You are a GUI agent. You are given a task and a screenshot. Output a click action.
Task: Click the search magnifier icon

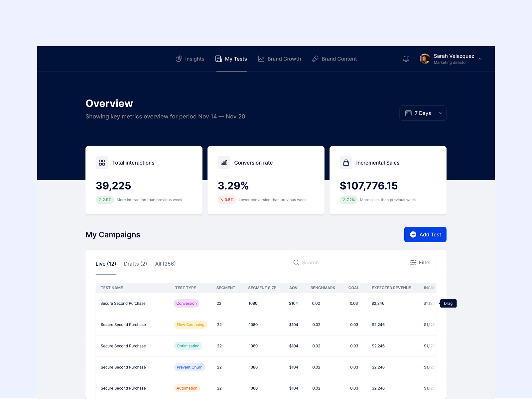296,262
